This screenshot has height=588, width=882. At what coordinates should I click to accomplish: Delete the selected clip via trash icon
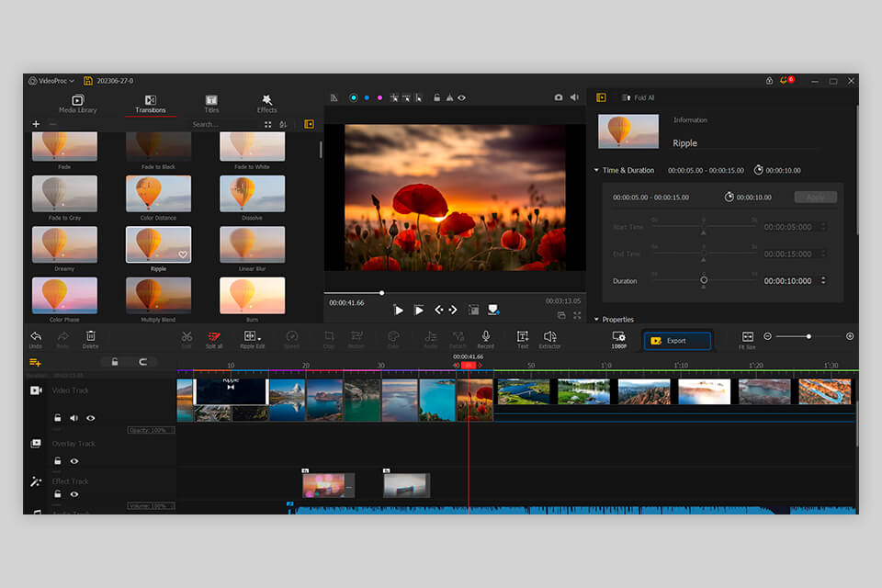tap(91, 336)
